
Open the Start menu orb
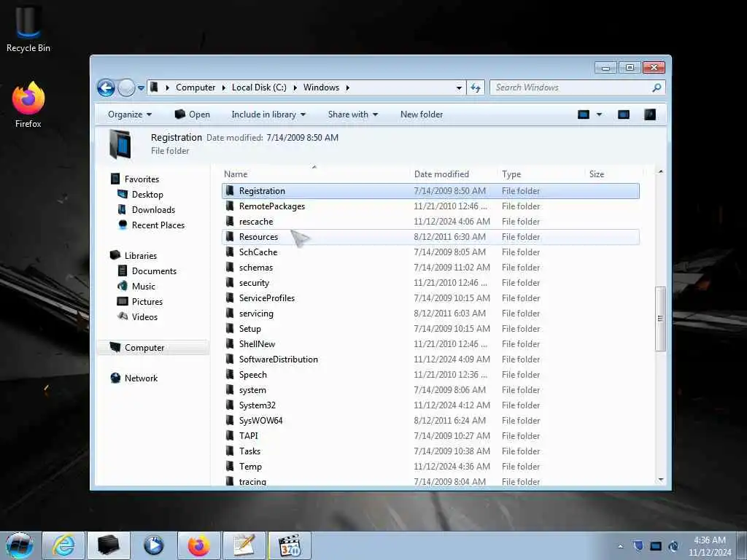pos(20,545)
